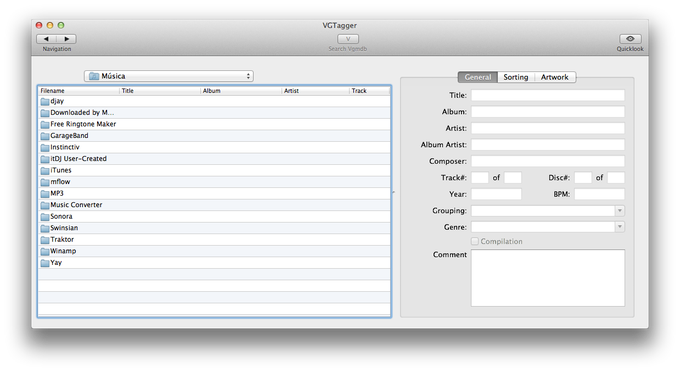Select the 'Swinsian' folder row

(x=214, y=228)
